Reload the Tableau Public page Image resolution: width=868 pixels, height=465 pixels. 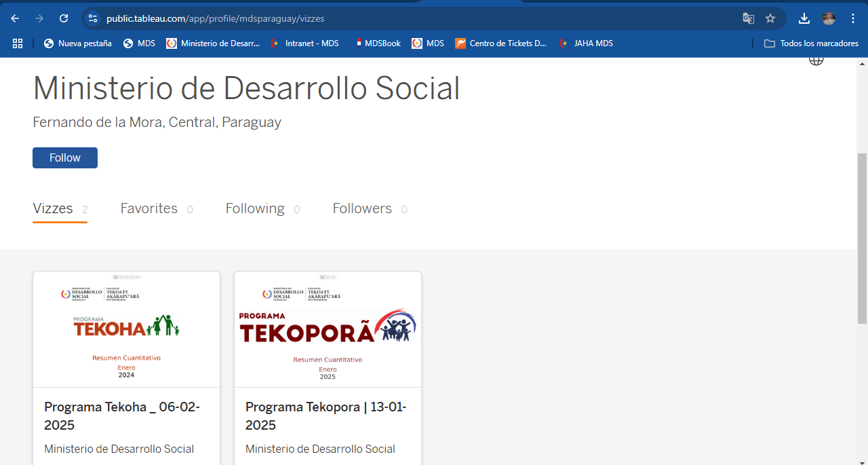click(x=64, y=18)
